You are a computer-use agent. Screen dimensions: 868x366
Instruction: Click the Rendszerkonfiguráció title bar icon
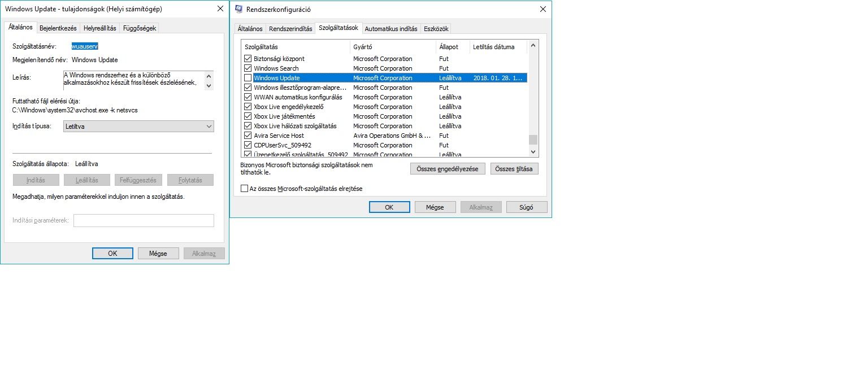click(238, 9)
